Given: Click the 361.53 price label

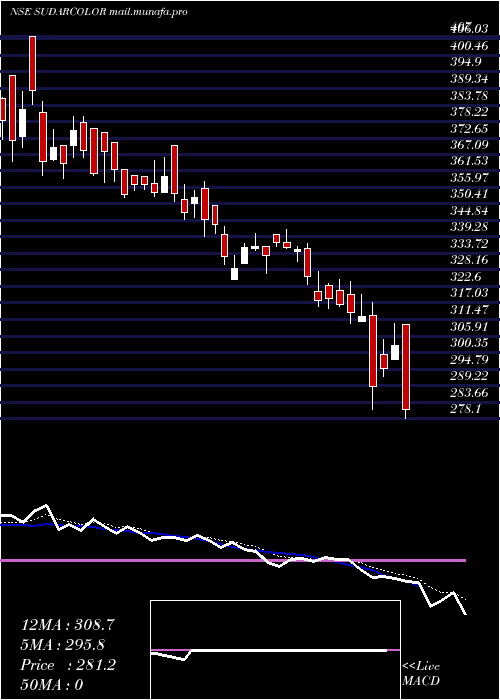Looking at the screenshot, I should (x=470, y=161).
